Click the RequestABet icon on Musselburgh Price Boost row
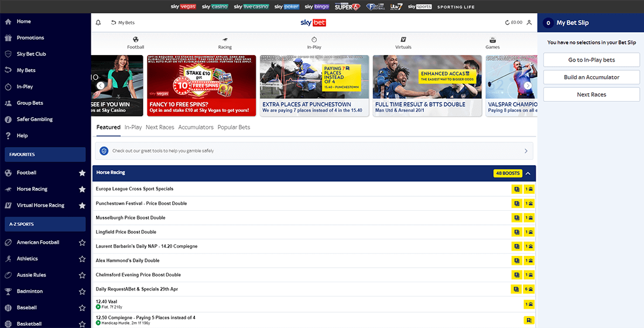This screenshot has width=644, height=328. click(x=517, y=218)
